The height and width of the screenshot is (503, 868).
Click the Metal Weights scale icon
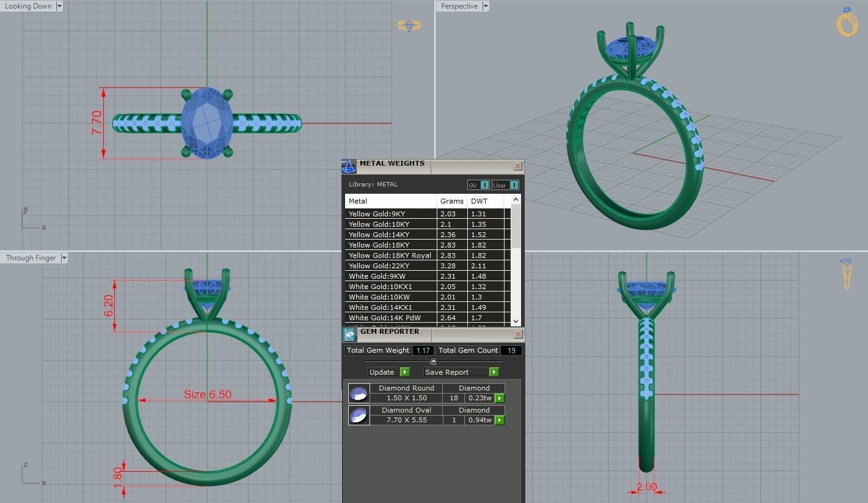tap(350, 165)
